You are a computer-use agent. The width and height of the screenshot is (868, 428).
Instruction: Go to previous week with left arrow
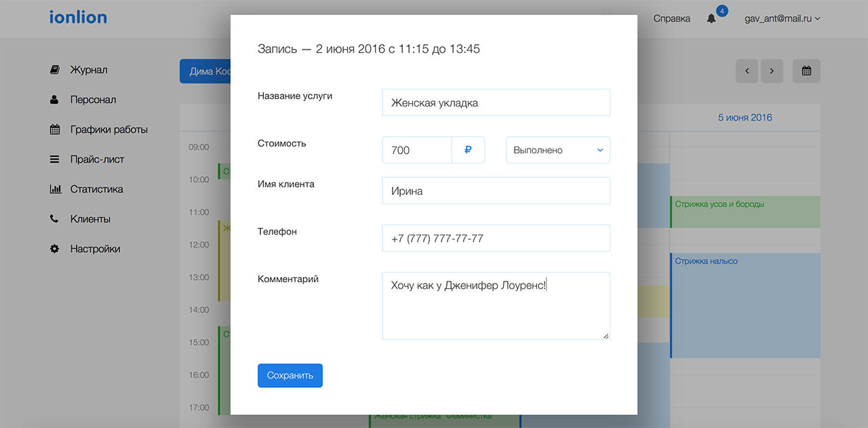pyautogui.click(x=747, y=71)
